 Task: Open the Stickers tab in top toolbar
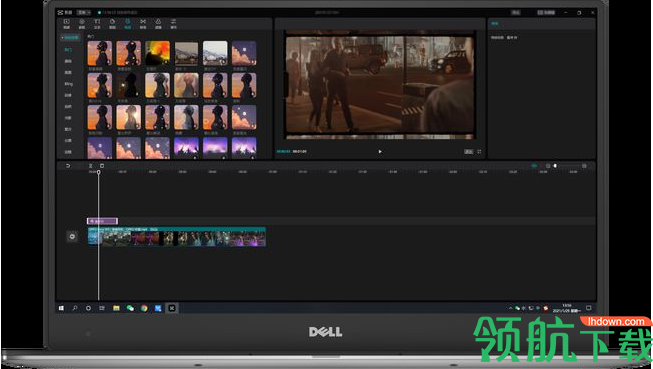[x=112, y=24]
